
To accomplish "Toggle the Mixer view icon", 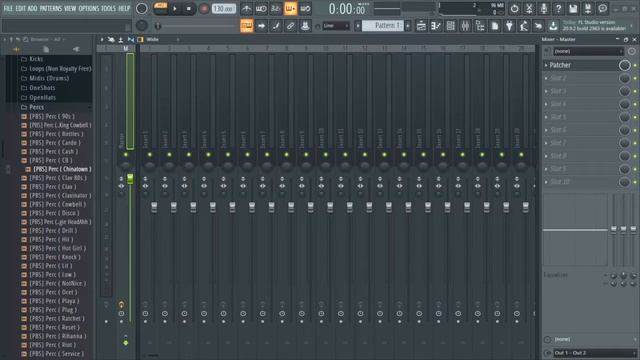I will point(465,26).
